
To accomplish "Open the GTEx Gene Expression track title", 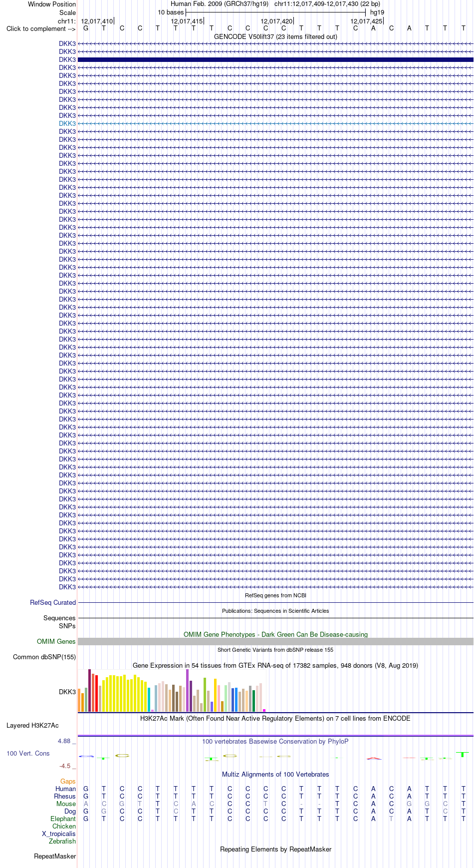I will 275,665.
